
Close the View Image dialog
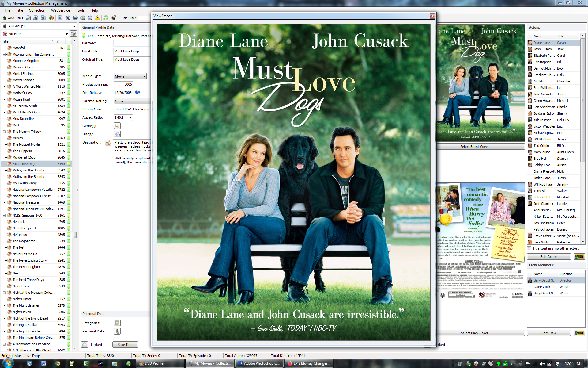tap(432, 16)
